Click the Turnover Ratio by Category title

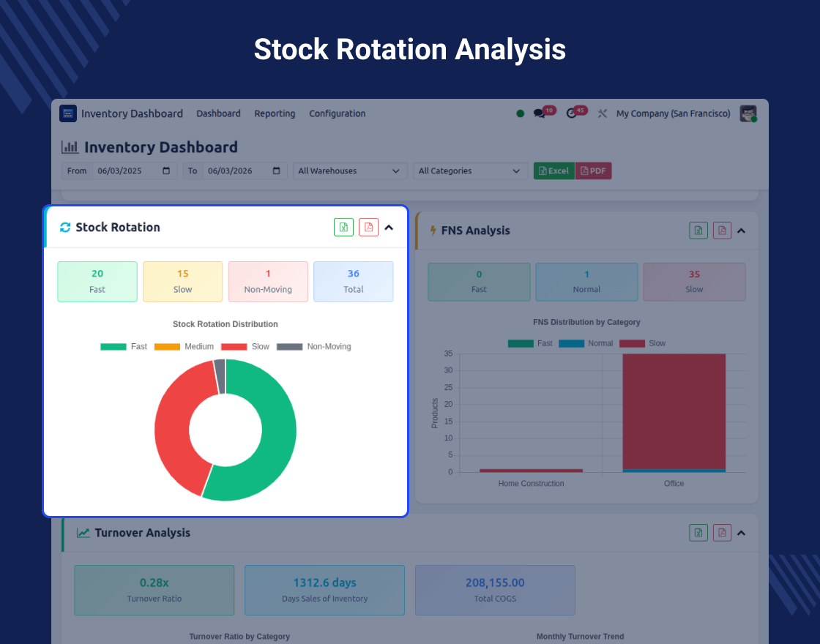239,636
